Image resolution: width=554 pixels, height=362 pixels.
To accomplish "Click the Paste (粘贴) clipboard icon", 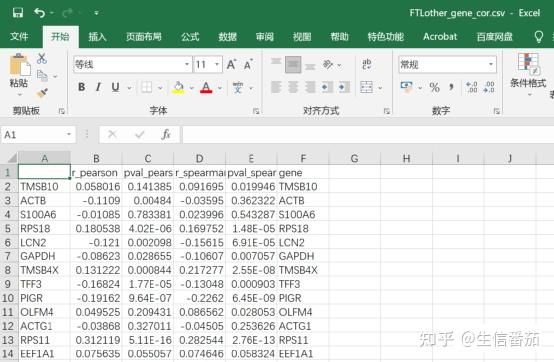I will pos(20,65).
